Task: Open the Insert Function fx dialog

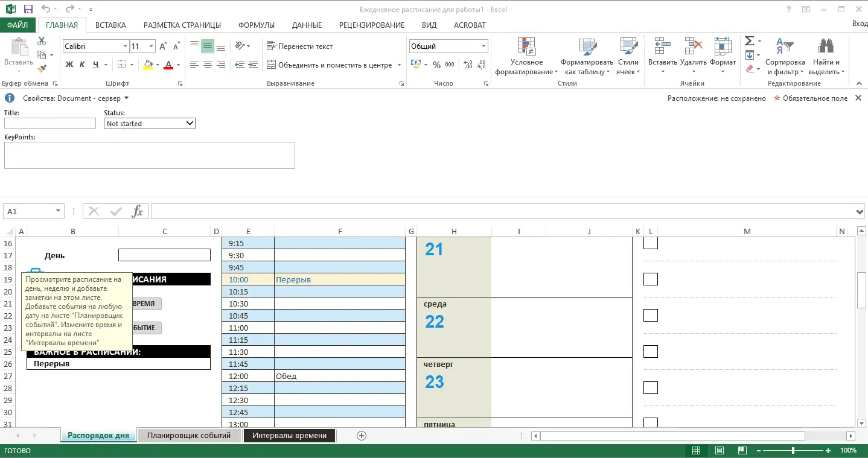Action: coord(138,211)
